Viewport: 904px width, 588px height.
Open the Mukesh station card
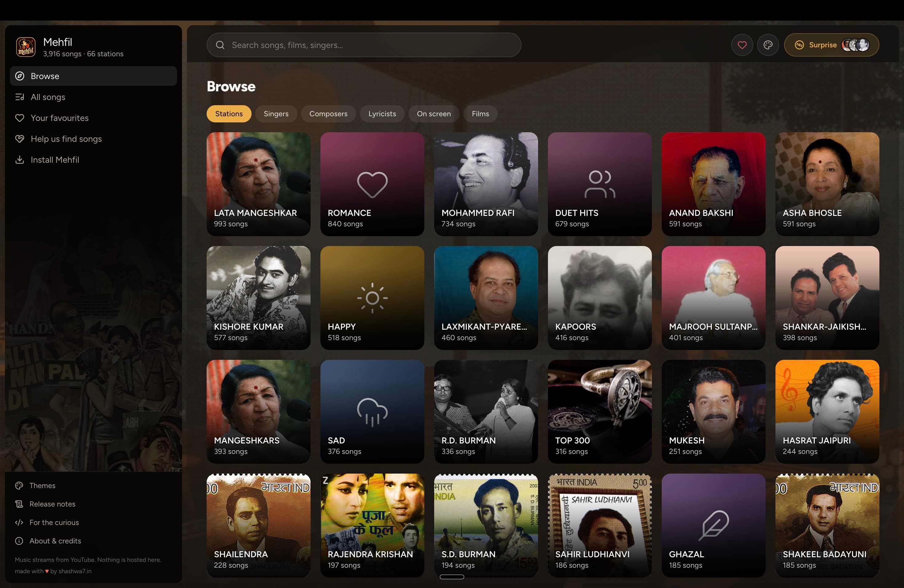coord(713,412)
